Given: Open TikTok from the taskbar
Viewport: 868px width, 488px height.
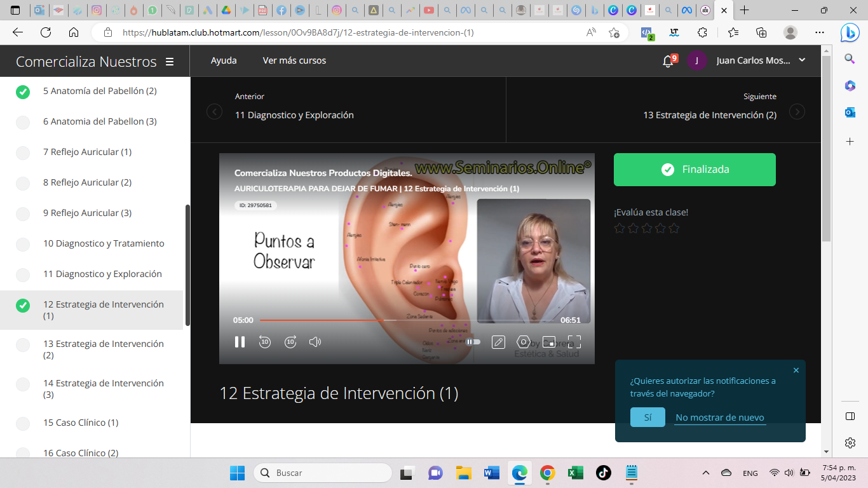Looking at the screenshot, I should click(603, 473).
